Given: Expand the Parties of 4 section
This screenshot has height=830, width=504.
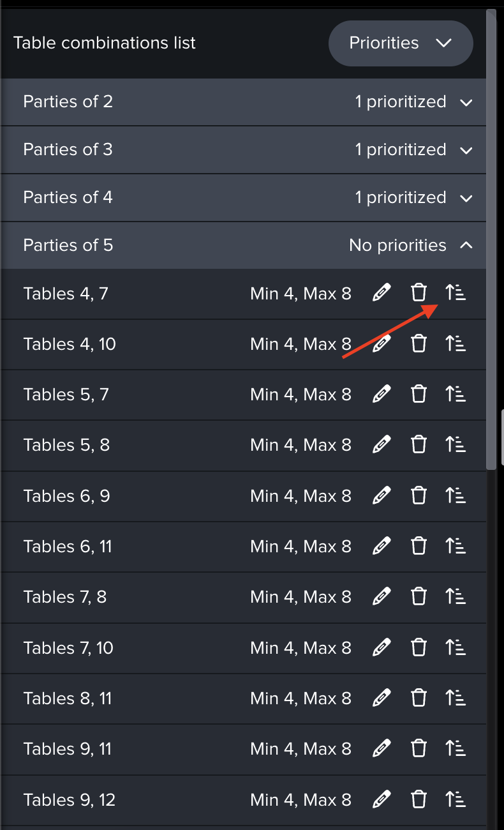Looking at the screenshot, I should [466, 198].
